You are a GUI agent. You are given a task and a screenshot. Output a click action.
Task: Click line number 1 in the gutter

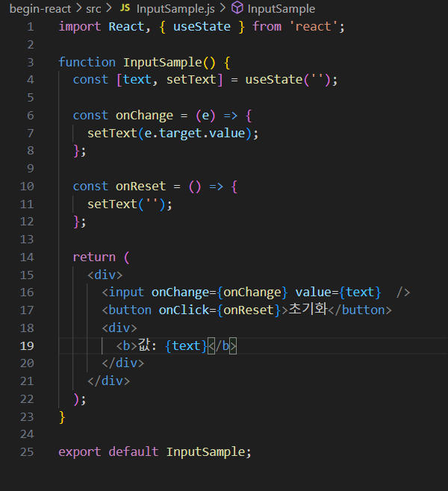31,27
